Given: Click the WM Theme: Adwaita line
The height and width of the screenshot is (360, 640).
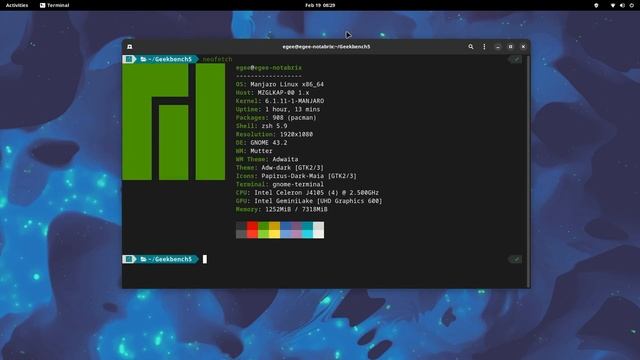Looking at the screenshot, I should pos(267,159).
